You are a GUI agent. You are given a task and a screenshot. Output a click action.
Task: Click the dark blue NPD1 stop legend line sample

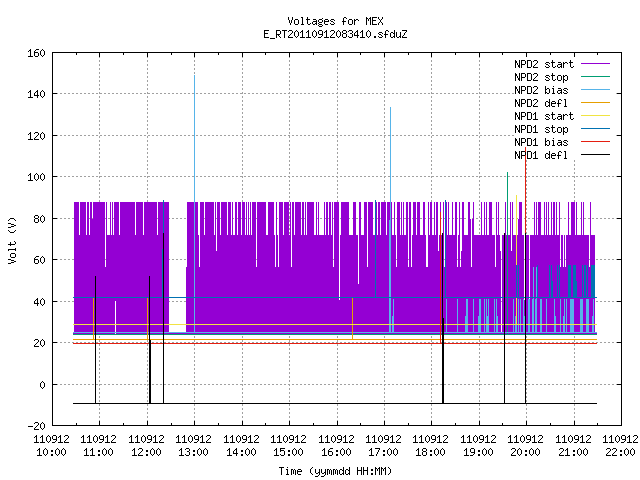point(595,129)
